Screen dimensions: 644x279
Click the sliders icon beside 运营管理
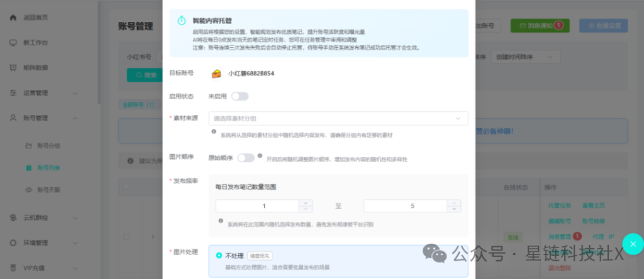tap(13, 93)
